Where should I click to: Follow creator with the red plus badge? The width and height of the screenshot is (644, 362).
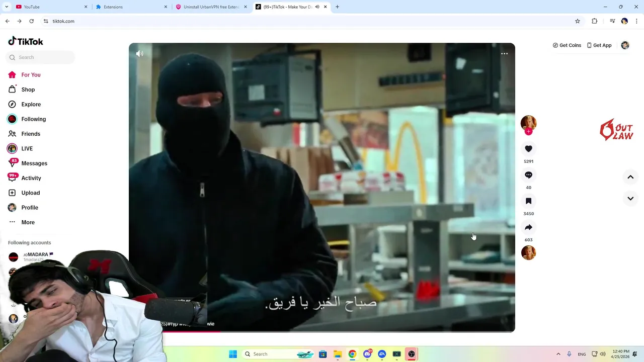click(528, 132)
